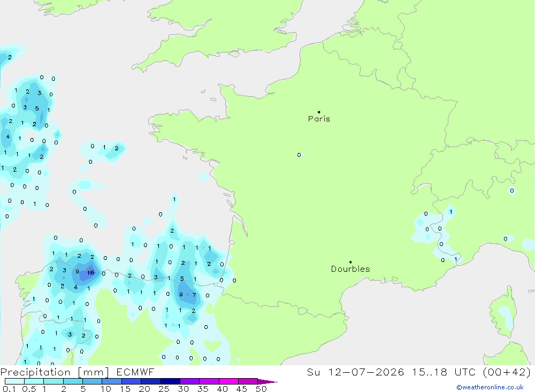Image resolution: width=535 pixels, height=392 pixels.
Task: Click the forecast date 'Su 12-07-2026' text
Action: tap(355, 372)
